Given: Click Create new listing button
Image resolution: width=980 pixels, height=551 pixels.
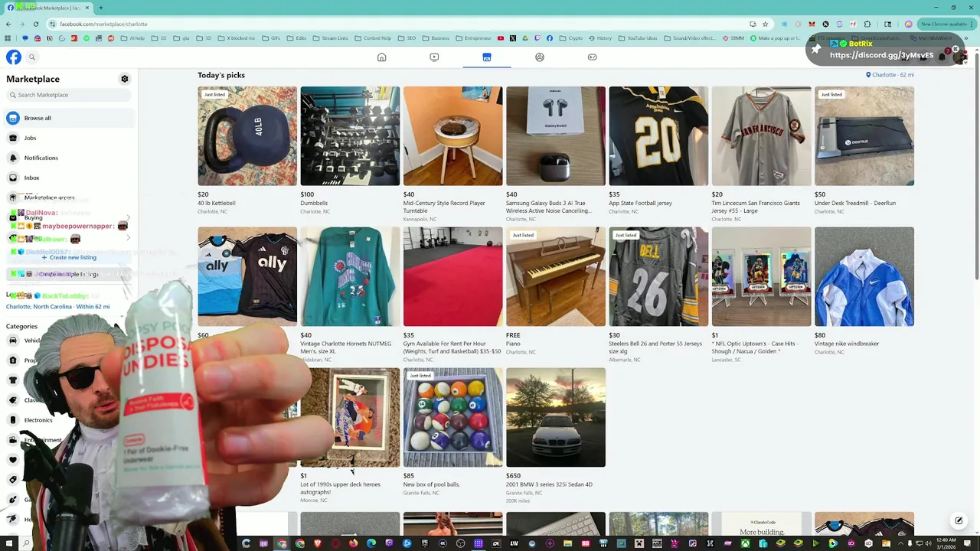Looking at the screenshot, I should point(69,257).
